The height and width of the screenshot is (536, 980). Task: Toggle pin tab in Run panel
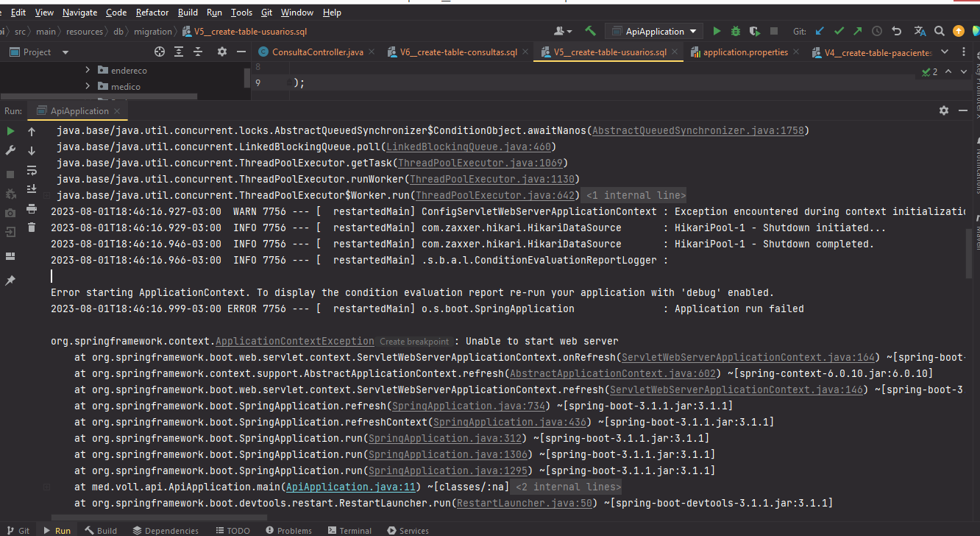tap(10, 281)
